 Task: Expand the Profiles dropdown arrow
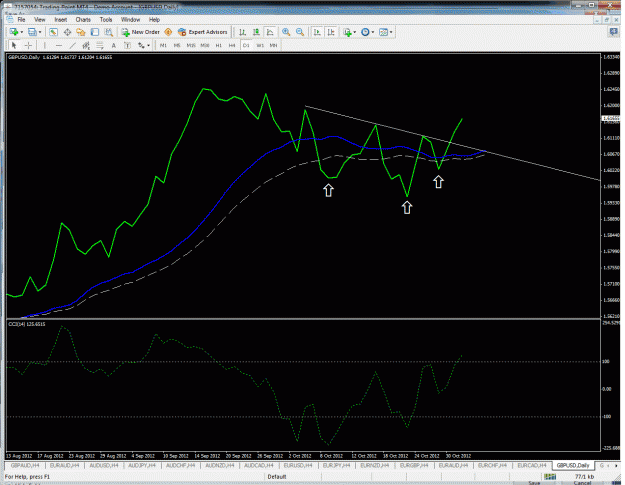[x=40, y=32]
